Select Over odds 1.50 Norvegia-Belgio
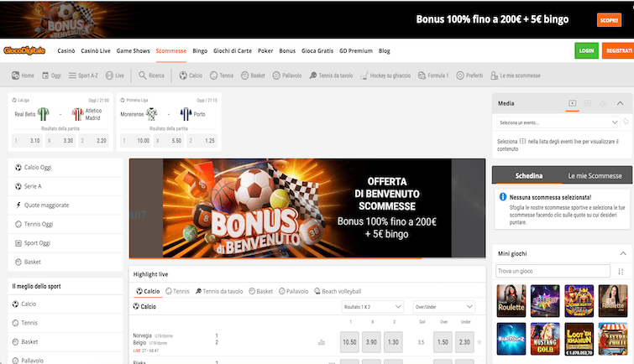The height and width of the screenshot is (364, 634). pyautogui.click(x=443, y=342)
